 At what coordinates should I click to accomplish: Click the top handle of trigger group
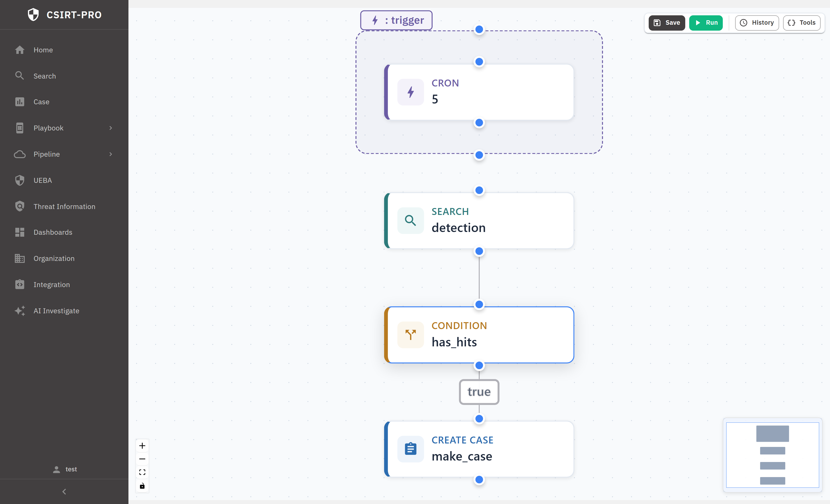point(479,30)
